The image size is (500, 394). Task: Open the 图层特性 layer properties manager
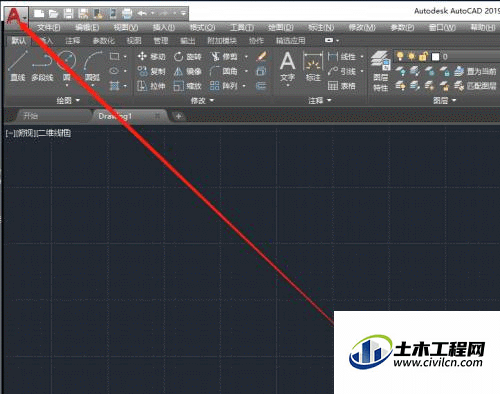(381, 71)
